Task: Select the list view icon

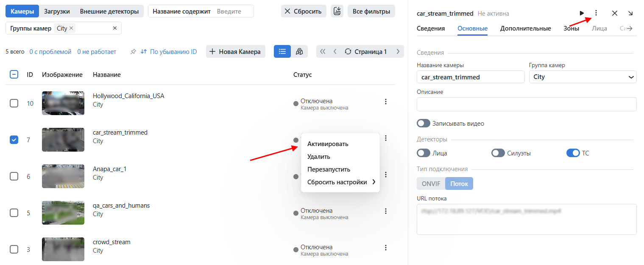Action: [x=282, y=51]
